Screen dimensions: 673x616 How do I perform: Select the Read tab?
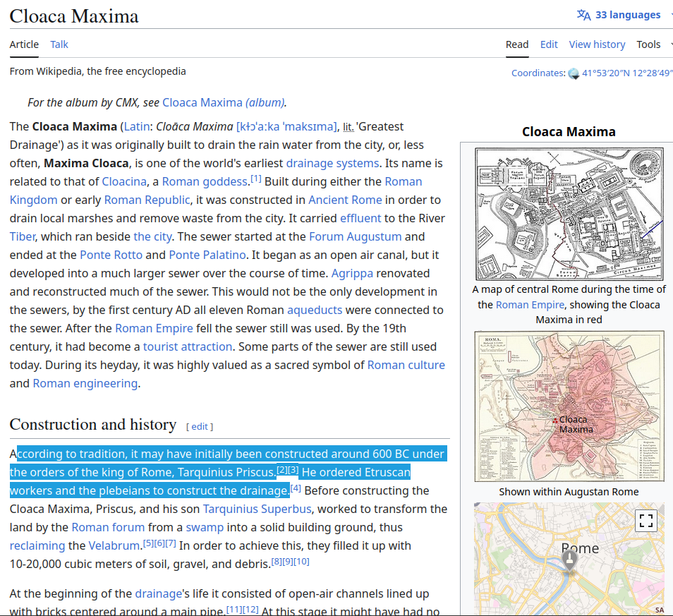pos(516,44)
